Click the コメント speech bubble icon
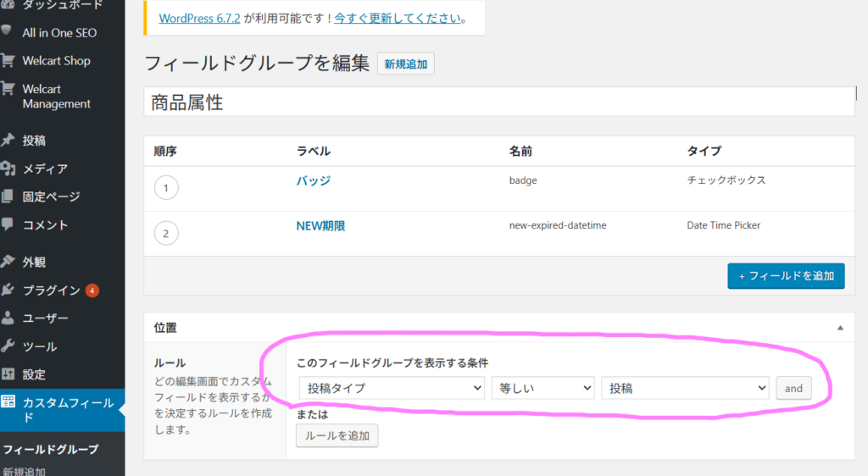 tap(8, 224)
